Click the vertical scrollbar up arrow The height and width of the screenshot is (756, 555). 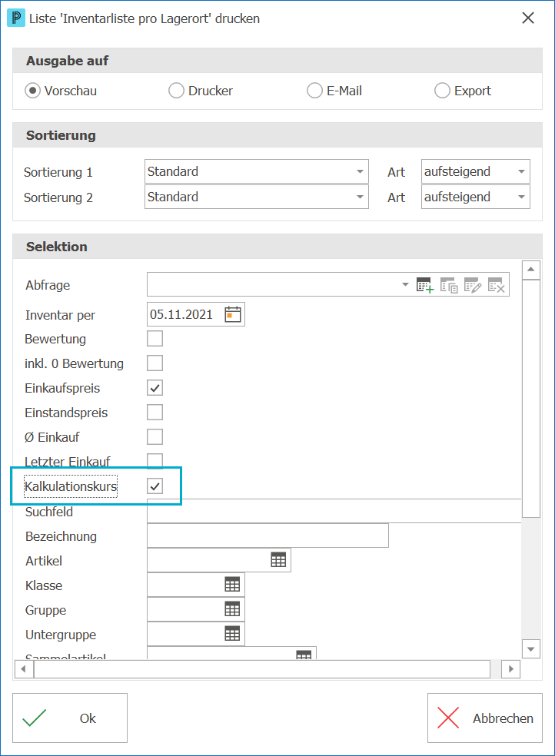point(531,270)
